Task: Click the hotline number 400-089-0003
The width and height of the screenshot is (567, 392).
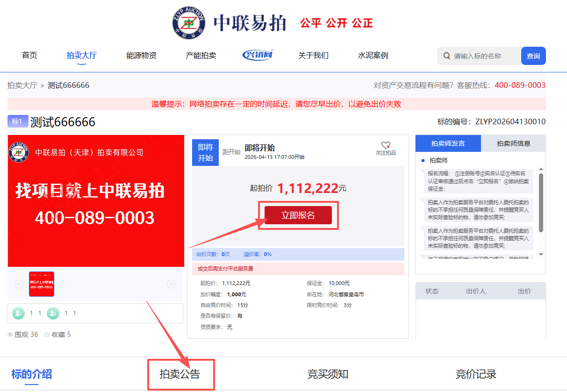Action: tap(520, 86)
